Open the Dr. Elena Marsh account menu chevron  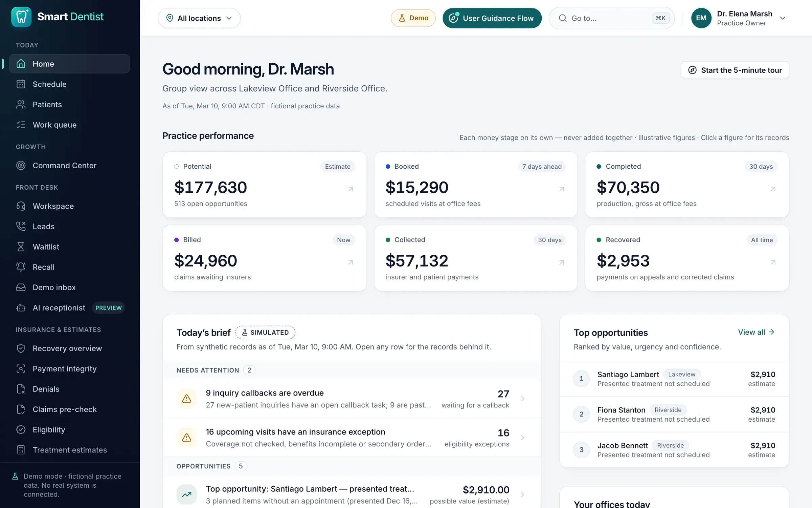[x=783, y=18]
